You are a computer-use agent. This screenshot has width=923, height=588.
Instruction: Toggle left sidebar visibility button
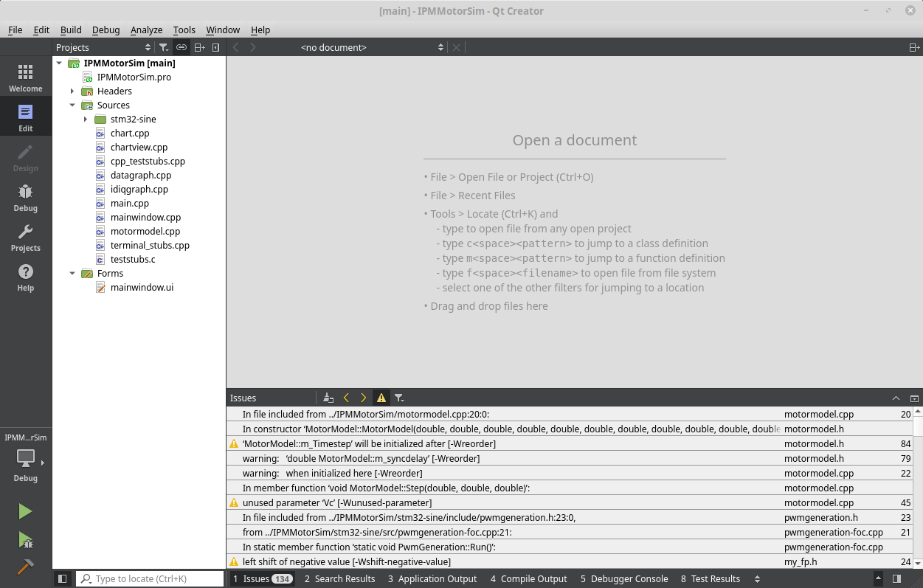63,579
